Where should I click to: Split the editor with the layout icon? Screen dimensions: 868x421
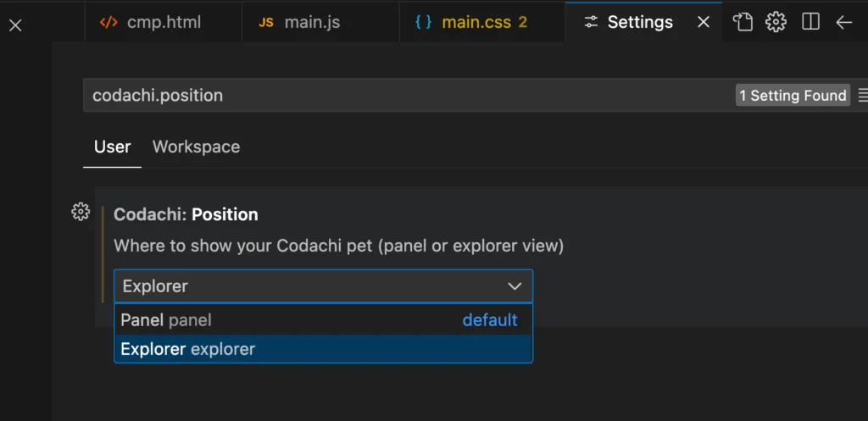coord(810,22)
